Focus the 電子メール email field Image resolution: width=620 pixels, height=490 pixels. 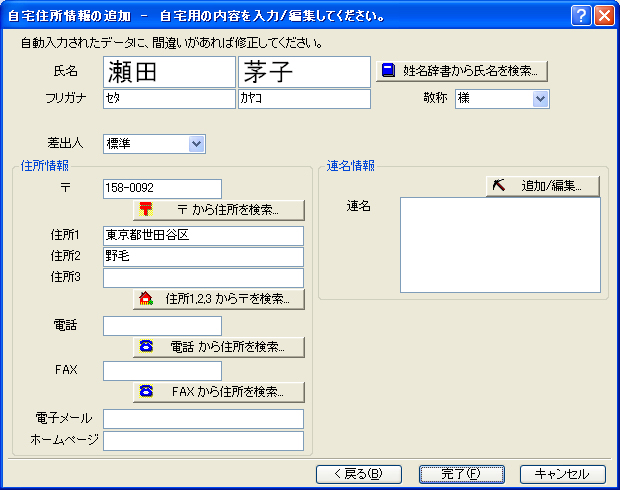(202, 419)
